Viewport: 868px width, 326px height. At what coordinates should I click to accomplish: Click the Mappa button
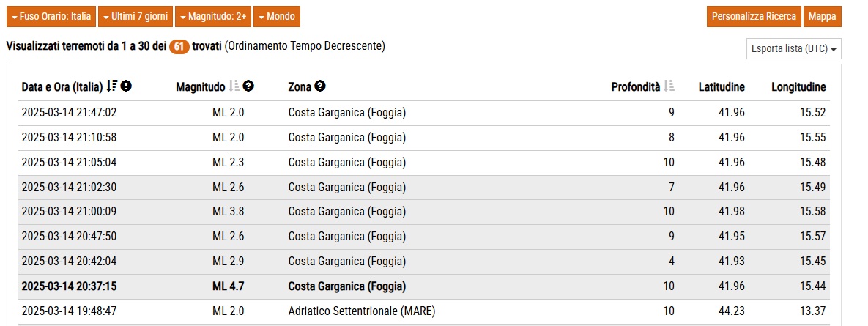point(822,17)
